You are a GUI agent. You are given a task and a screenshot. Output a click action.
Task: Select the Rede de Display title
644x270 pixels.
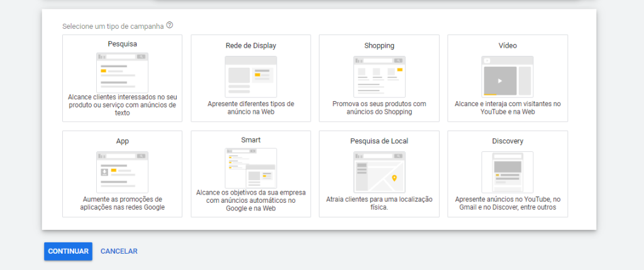pos(250,46)
